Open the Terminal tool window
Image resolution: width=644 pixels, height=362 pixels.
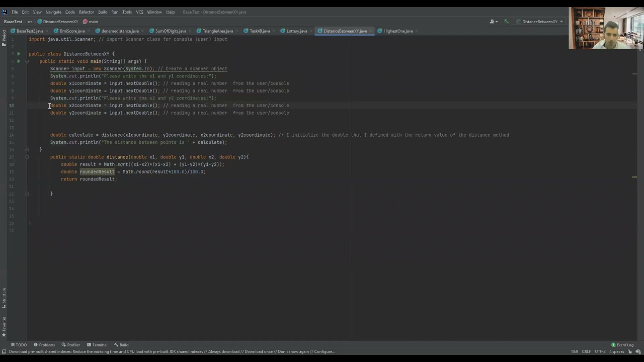click(97, 345)
